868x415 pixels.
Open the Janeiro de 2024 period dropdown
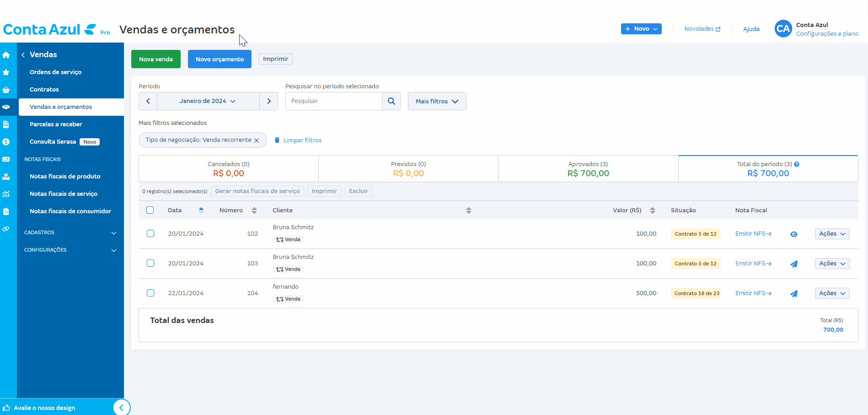click(208, 101)
